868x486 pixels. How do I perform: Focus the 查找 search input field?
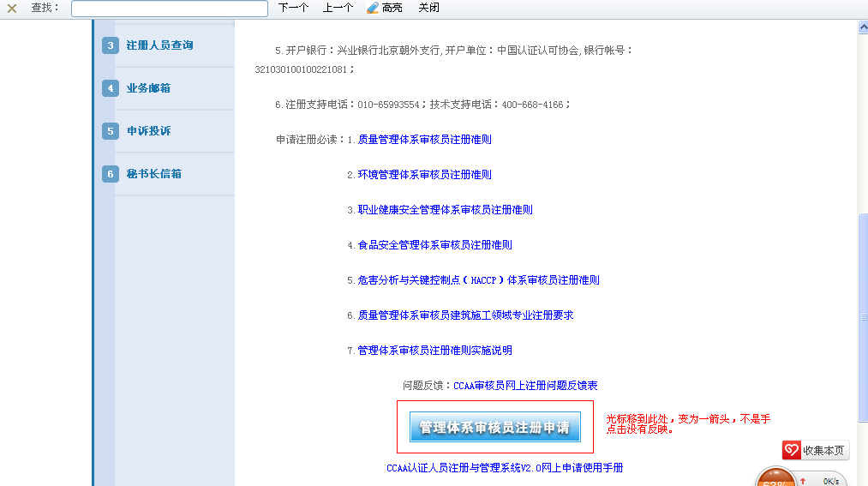pos(170,9)
